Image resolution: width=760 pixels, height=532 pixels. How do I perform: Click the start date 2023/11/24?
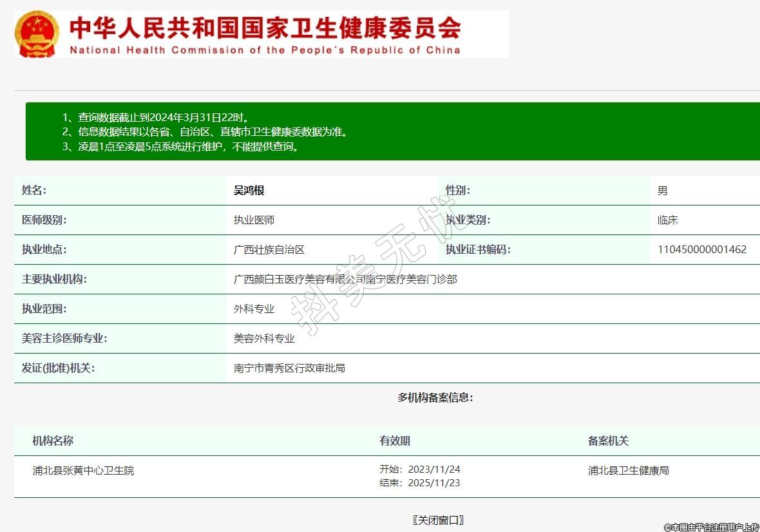coord(434,470)
